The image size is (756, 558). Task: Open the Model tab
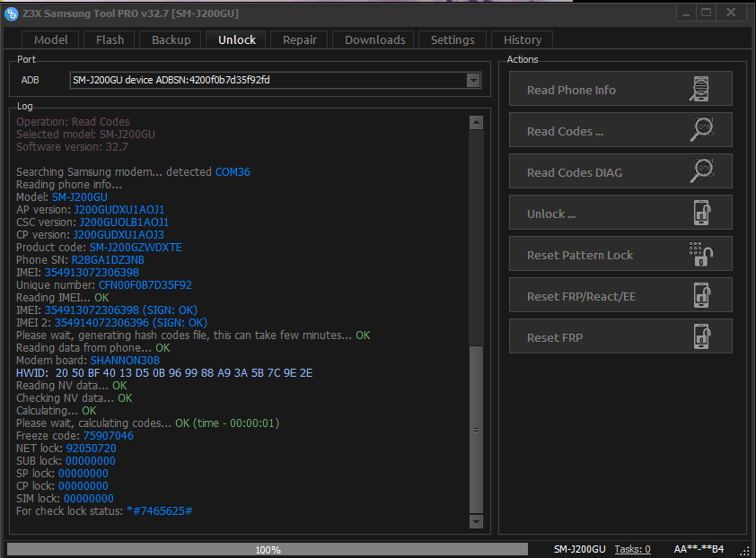(51, 40)
